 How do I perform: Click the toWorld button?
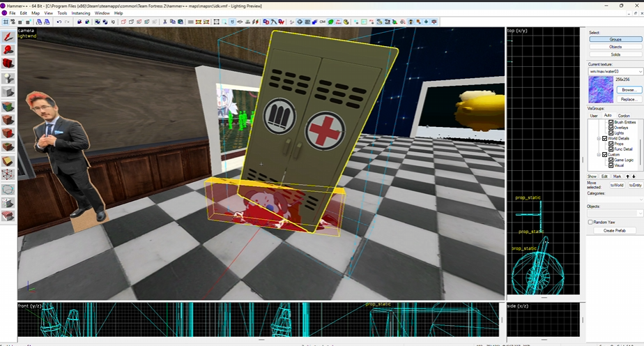coord(617,185)
